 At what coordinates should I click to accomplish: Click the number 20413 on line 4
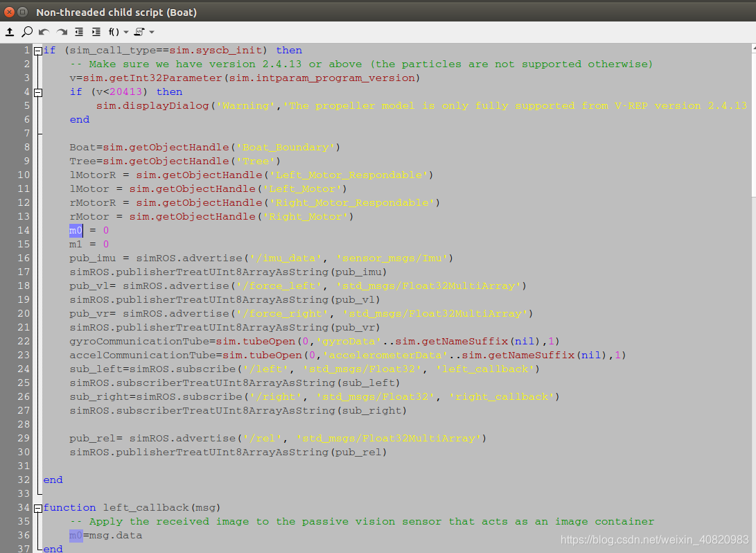click(x=126, y=91)
